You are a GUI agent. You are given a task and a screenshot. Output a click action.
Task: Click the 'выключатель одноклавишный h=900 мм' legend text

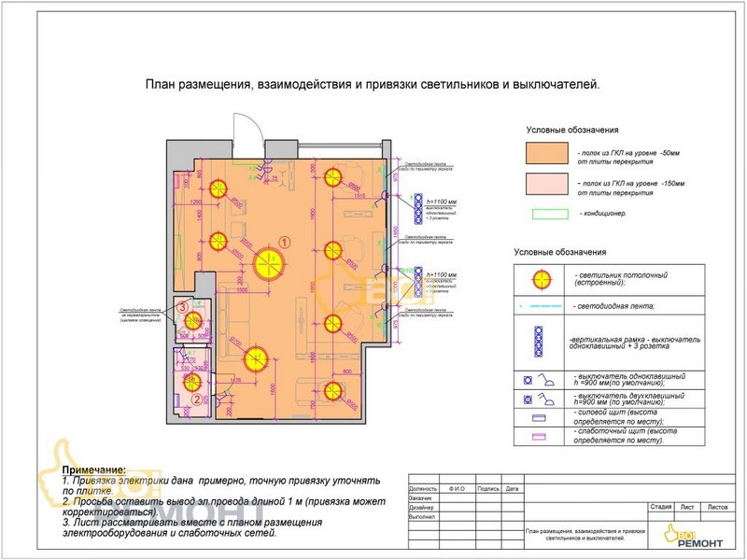point(629,380)
